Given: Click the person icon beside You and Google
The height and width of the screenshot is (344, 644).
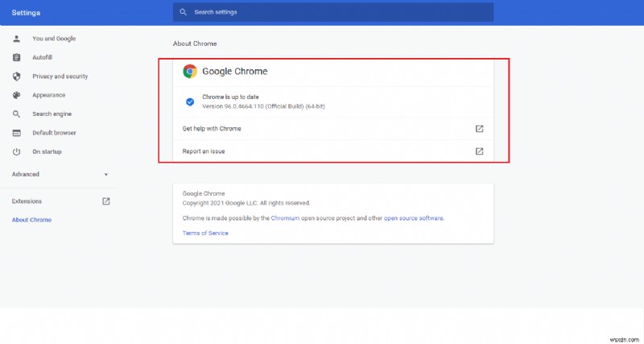Looking at the screenshot, I should click(x=16, y=39).
